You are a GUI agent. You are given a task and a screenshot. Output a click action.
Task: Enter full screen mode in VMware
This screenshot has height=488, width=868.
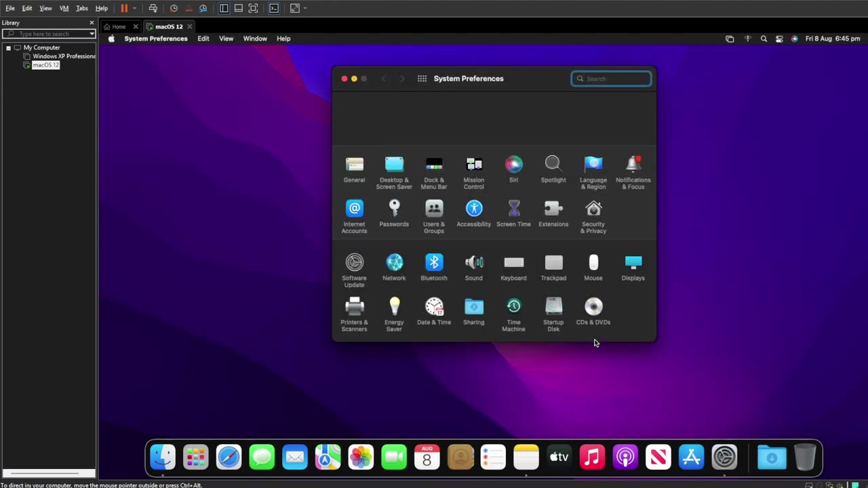[253, 8]
